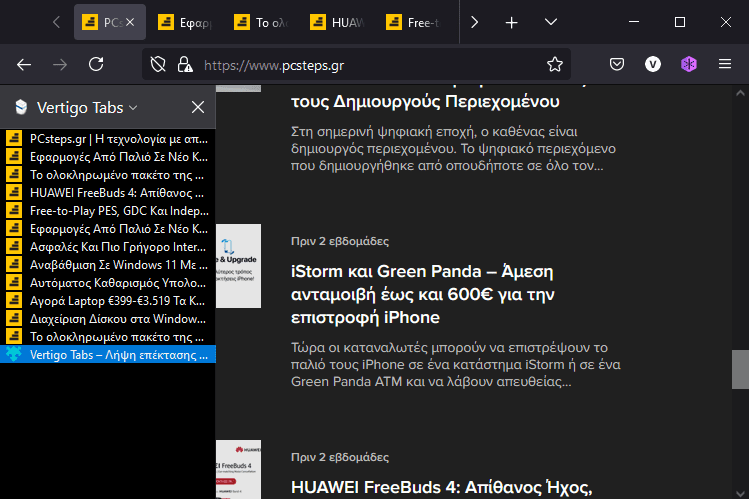Viewport: 749px width, 499px height.
Task: Click favicon of the Vertigo Tabs sidebar row
Action: [x=14, y=354]
